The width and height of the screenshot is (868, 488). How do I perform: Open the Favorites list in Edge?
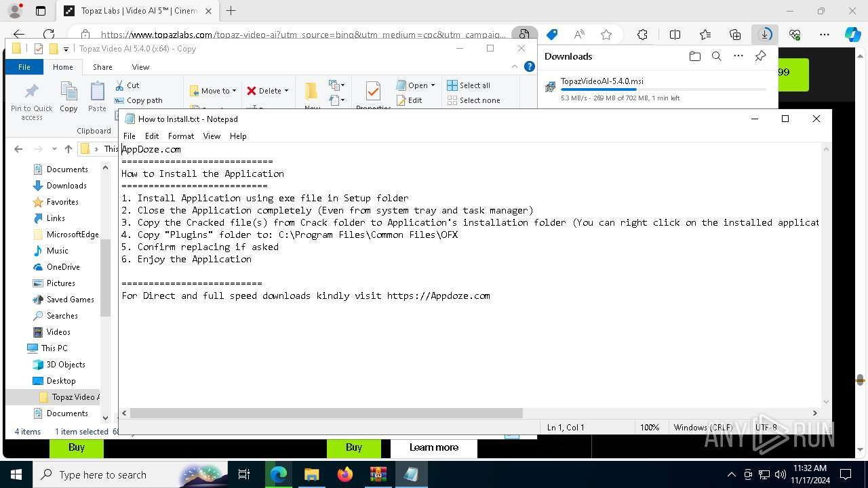point(705,35)
